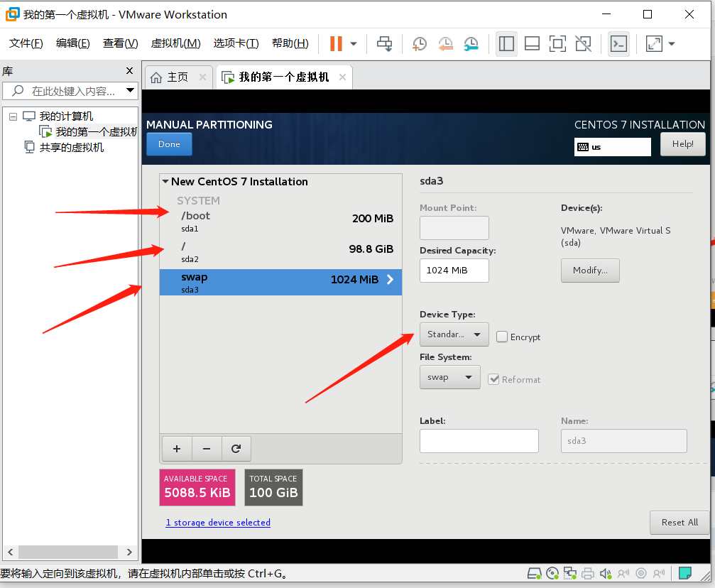Switch to Unity mode
Image resolution: width=715 pixels, height=588 pixels.
(x=584, y=44)
